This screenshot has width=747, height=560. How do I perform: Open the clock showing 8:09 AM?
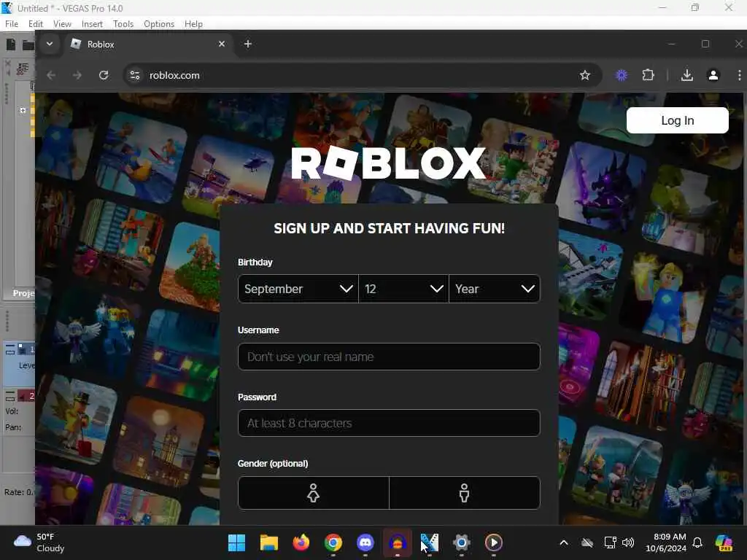click(x=666, y=542)
